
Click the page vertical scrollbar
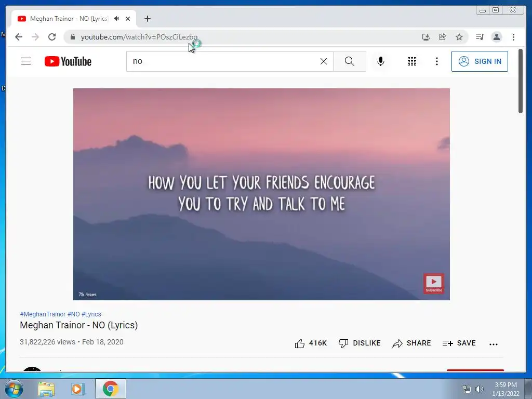(521, 82)
